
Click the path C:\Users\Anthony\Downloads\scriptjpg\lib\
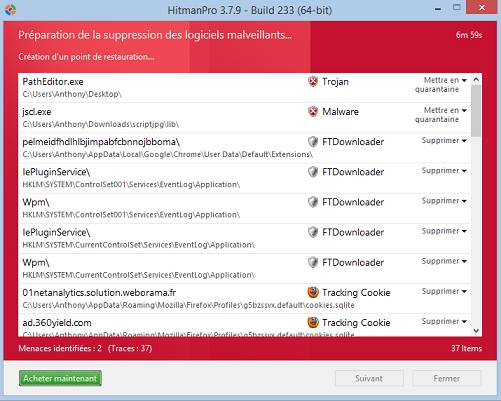pyautogui.click(x=101, y=124)
